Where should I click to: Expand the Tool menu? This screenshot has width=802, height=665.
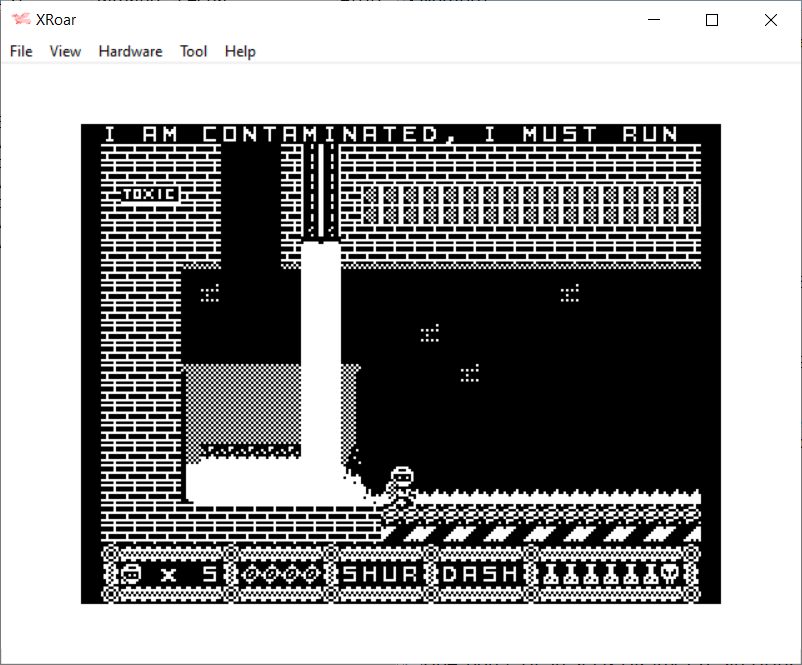point(193,51)
